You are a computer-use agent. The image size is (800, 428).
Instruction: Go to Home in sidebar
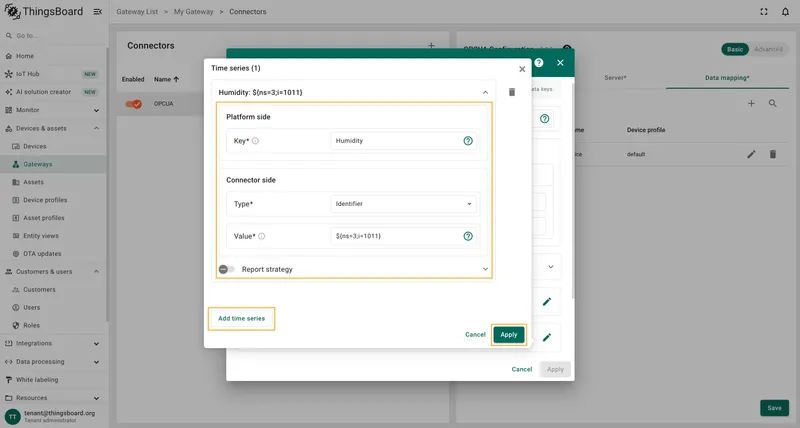54,56
